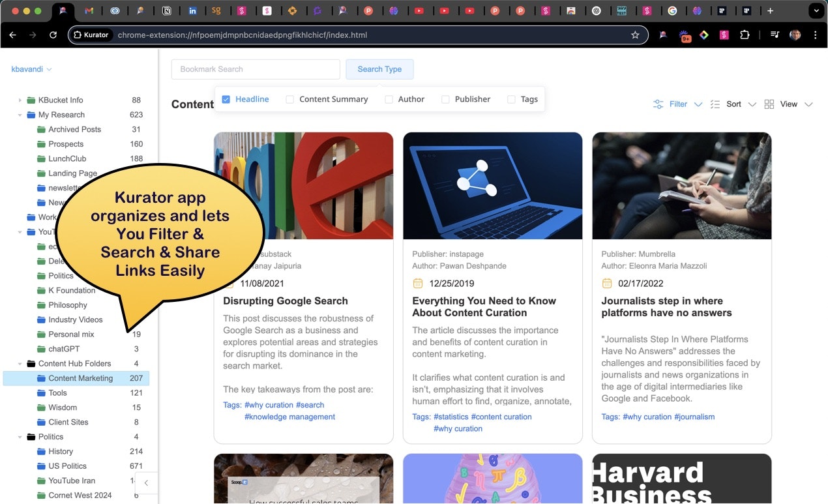Go back with the browser back arrow
The image size is (828, 504).
[12, 35]
